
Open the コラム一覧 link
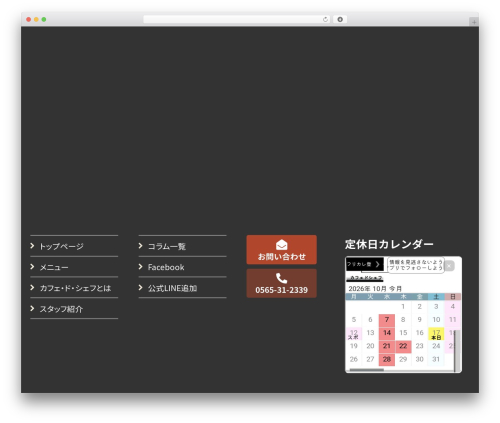click(167, 246)
